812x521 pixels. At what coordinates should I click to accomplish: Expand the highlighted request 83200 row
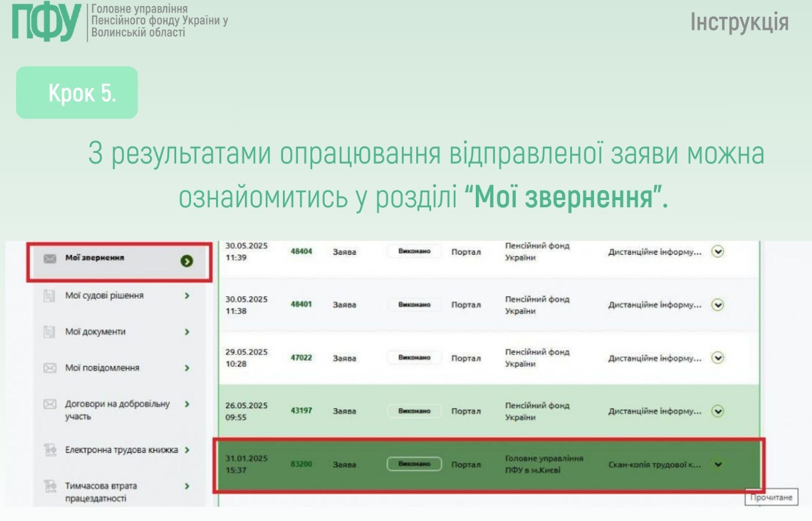[718, 464]
